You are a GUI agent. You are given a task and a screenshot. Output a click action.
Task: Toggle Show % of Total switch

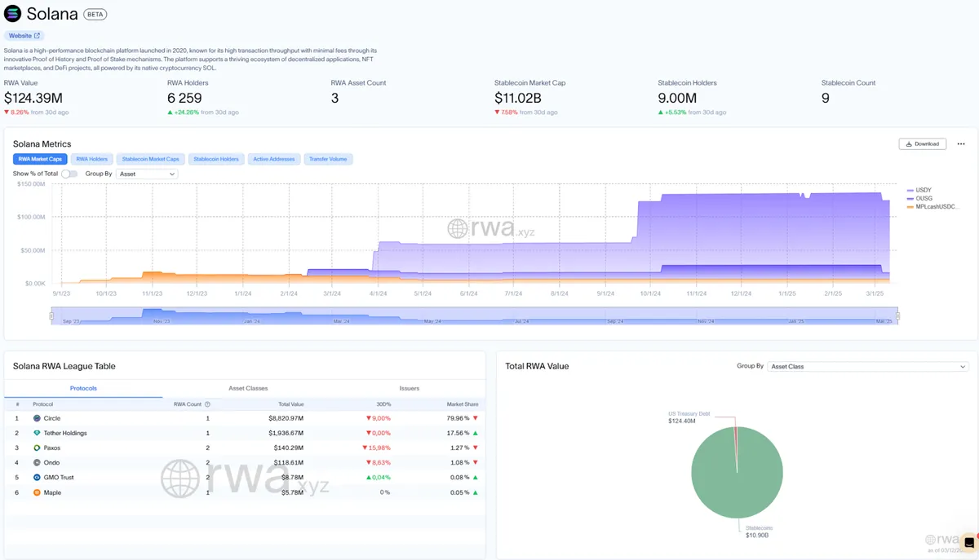tap(69, 174)
